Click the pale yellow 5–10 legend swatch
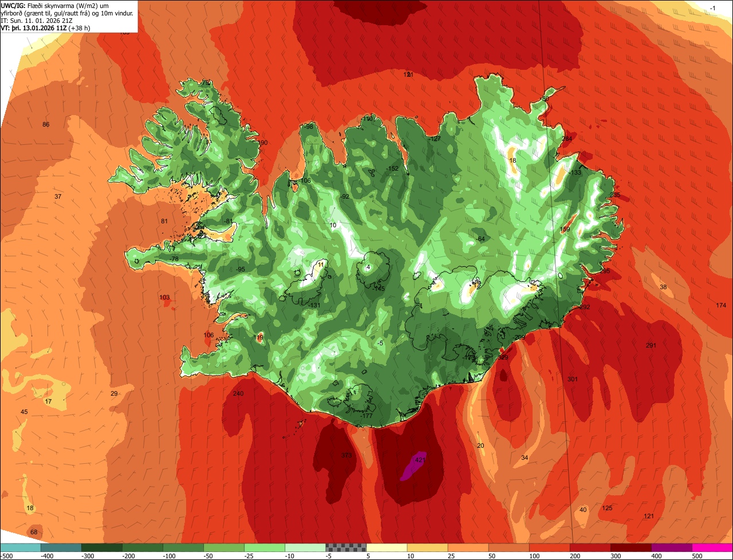The height and width of the screenshot is (560, 733). click(387, 547)
